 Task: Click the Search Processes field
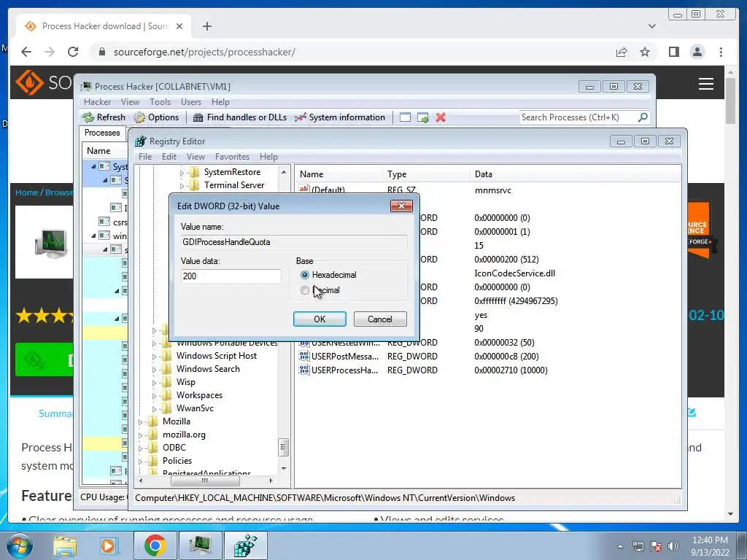578,117
